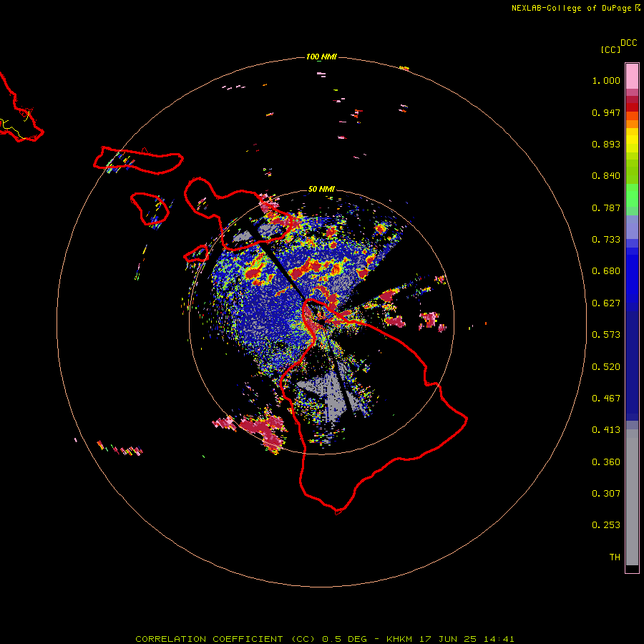644x644 pixels.
Task: Click the 100 NMI range ring label
Action: tap(321, 57)
